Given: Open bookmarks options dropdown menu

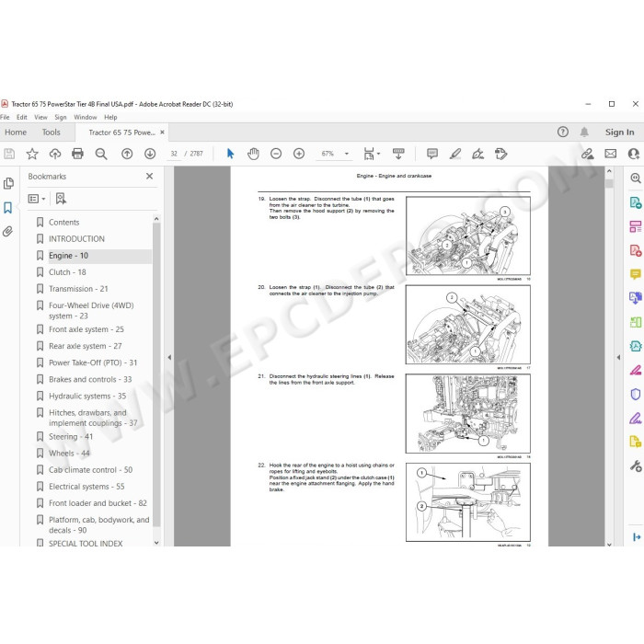Looking at the screenshot, I should [36, 200].
